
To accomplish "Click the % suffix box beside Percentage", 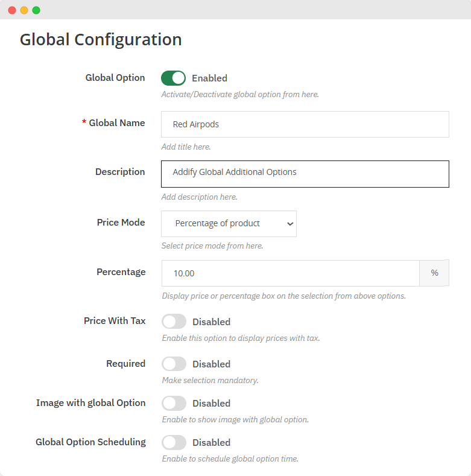I will coord(434,273).
